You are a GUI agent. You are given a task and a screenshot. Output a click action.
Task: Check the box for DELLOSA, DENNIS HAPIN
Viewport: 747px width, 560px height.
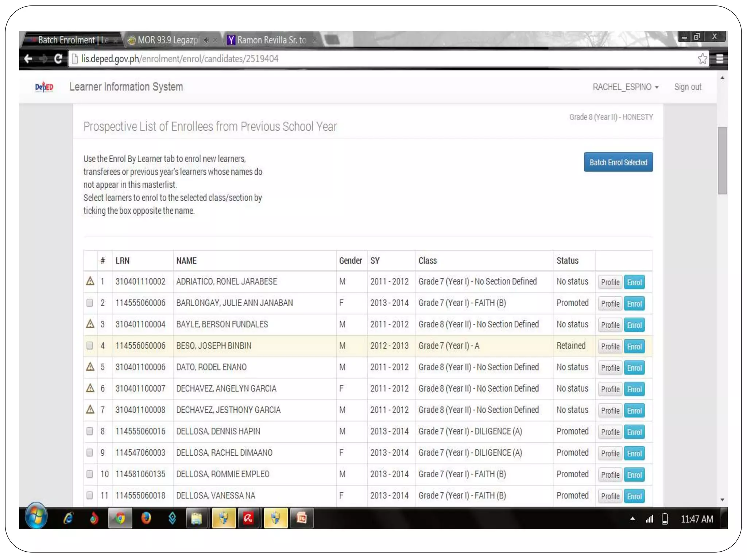pos(90,431)
